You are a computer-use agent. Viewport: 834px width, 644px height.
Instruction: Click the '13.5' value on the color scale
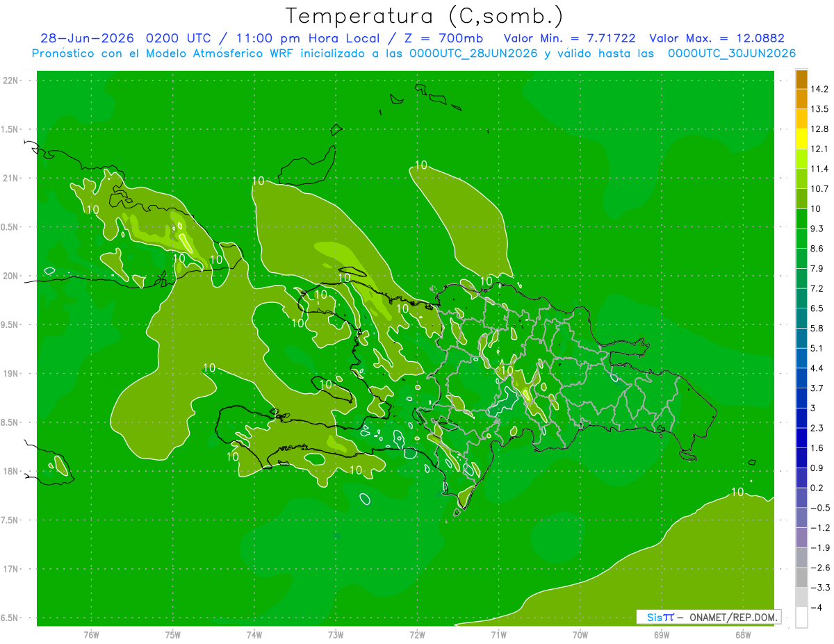820,109
